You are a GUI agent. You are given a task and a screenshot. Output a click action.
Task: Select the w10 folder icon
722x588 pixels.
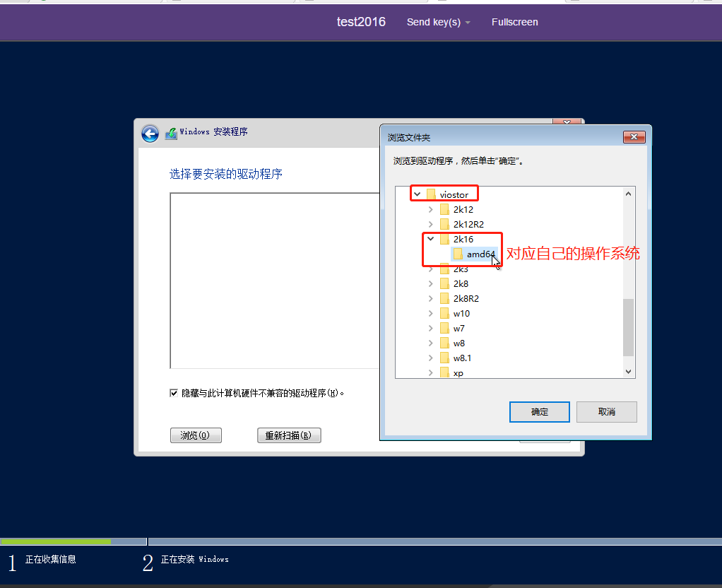(444, 313)
